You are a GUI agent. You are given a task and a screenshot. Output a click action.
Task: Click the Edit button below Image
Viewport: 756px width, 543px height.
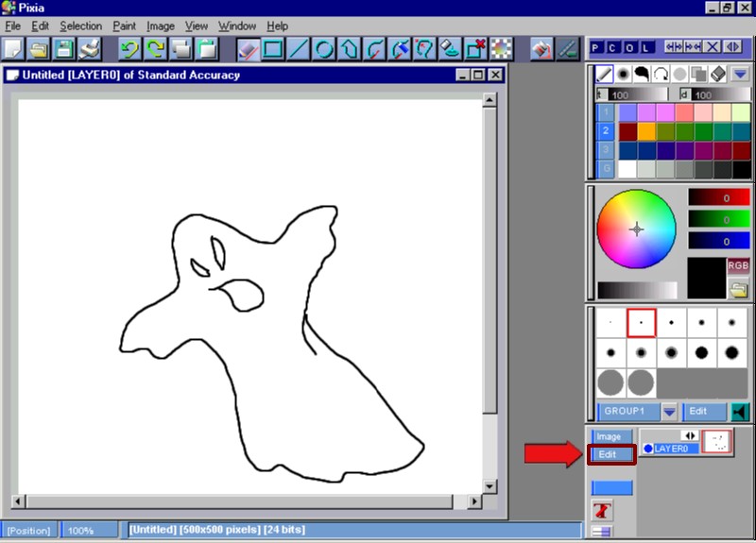(608, 454)
